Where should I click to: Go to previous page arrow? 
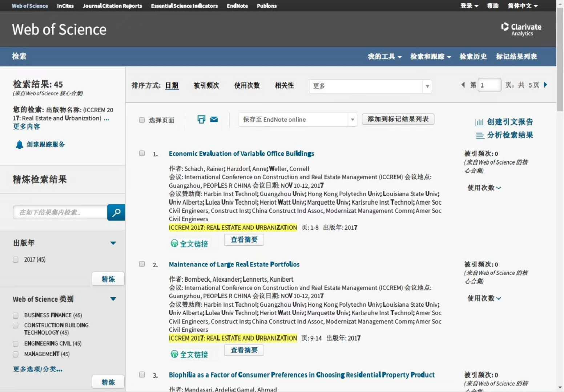coord(463,85)
